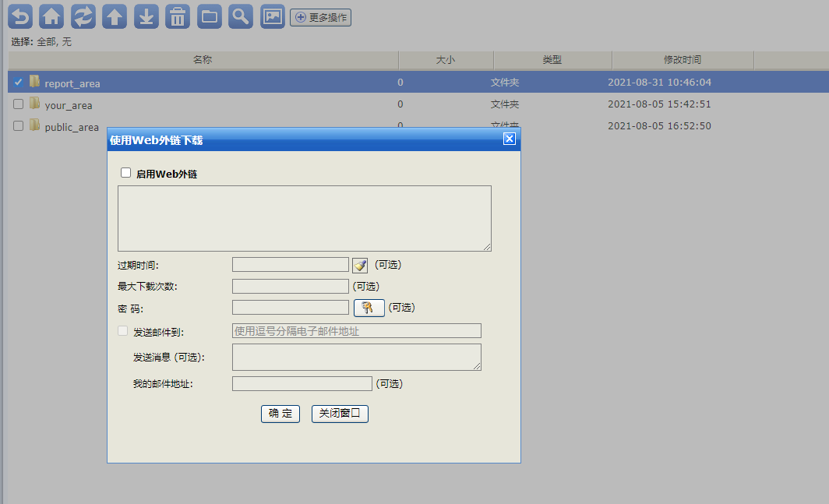Go to home folder icon
The height and width of the screenshot is (504, 829).
tap(51, 16)
